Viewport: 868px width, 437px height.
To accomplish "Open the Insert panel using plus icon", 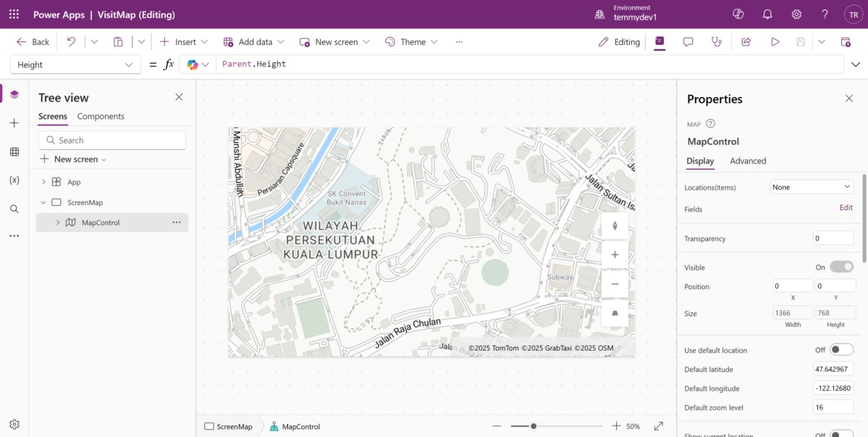I will (13, 122).
